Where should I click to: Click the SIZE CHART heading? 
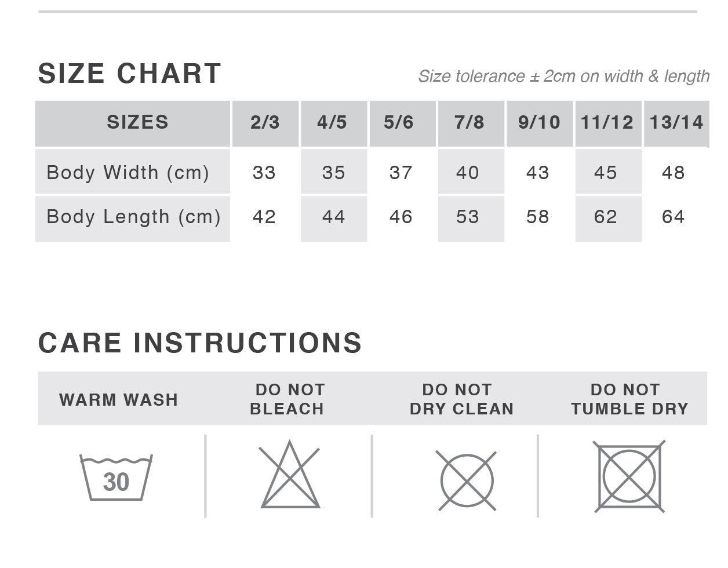[x=129, y=74]
